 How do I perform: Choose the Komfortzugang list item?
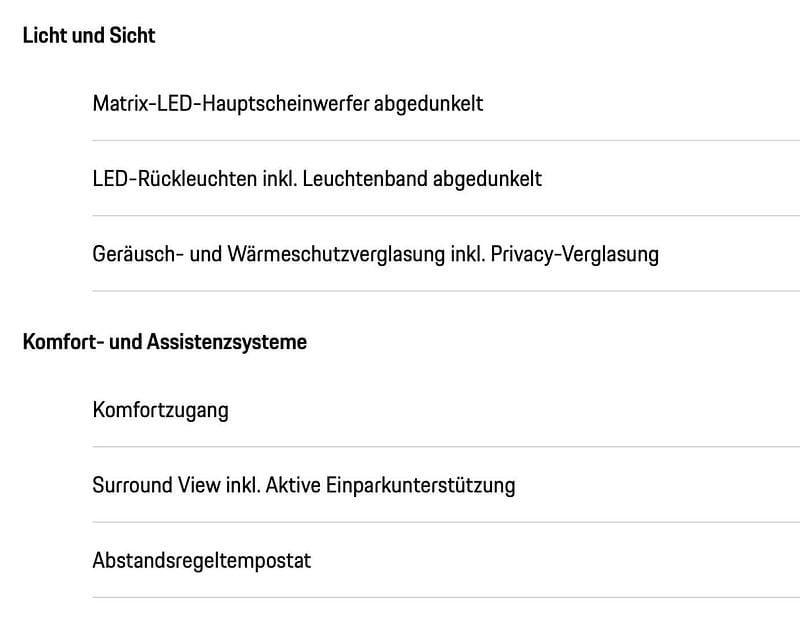pyautogui.click(x=160, y=410)
